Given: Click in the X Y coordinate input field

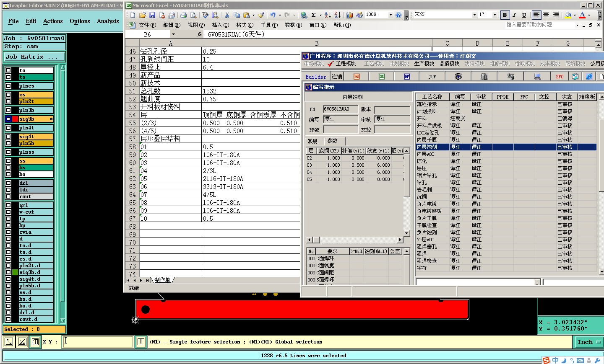Looking at the screenshot, I should tap(98, 342).
